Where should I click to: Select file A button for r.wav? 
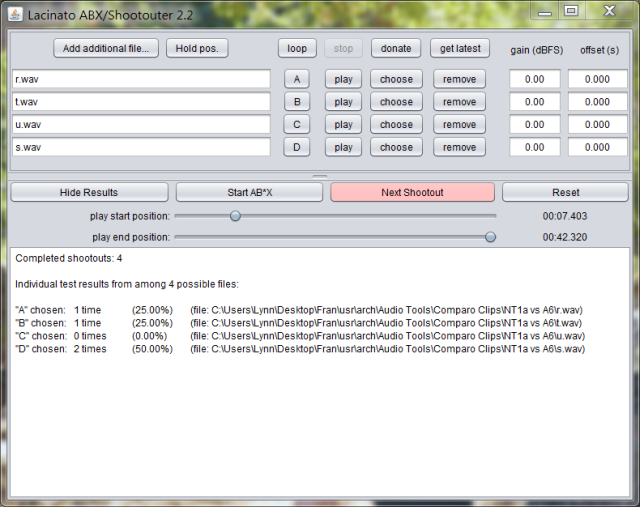point(297,79)
